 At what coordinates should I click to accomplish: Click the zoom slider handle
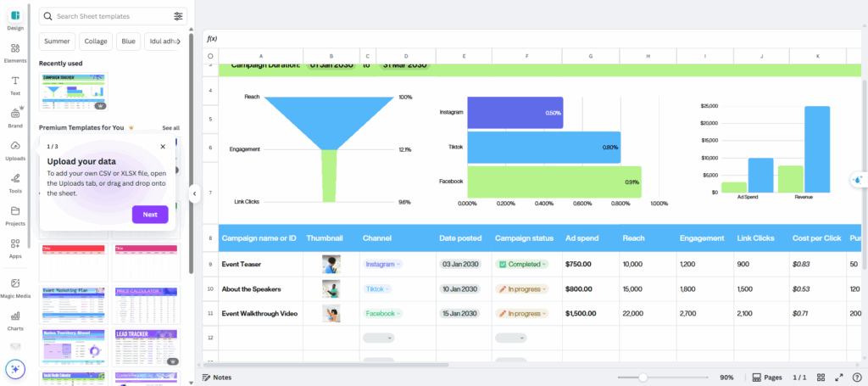click(643, 378)
